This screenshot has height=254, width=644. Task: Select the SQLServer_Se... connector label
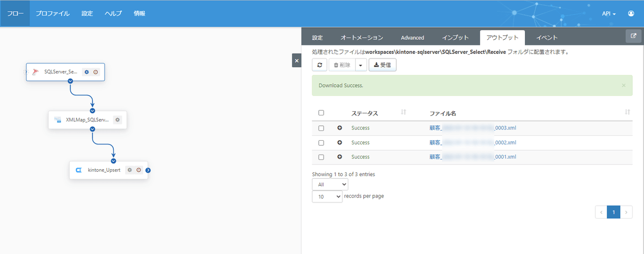(x=61, y=71)
